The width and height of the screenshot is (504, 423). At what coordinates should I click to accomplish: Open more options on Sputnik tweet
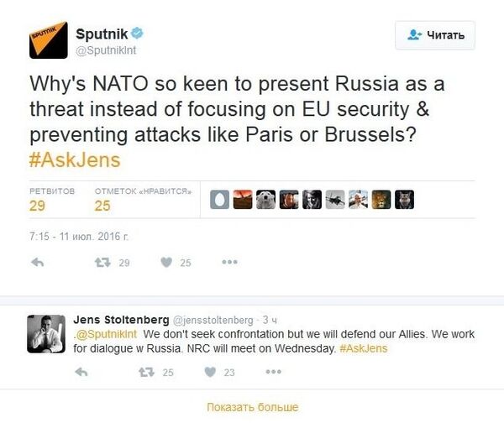tap(229, 262)
